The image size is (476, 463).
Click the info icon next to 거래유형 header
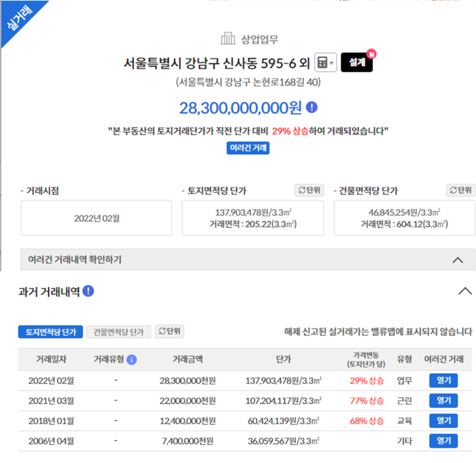[131, 360]
